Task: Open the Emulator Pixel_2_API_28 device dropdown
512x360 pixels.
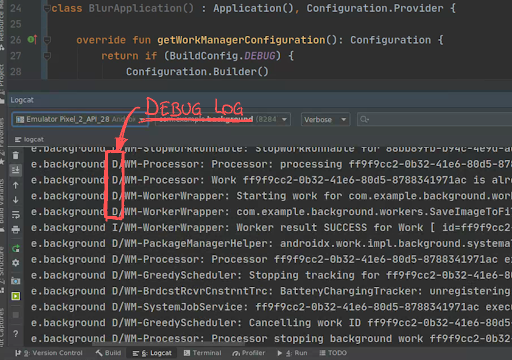Action: coord(80,119)
